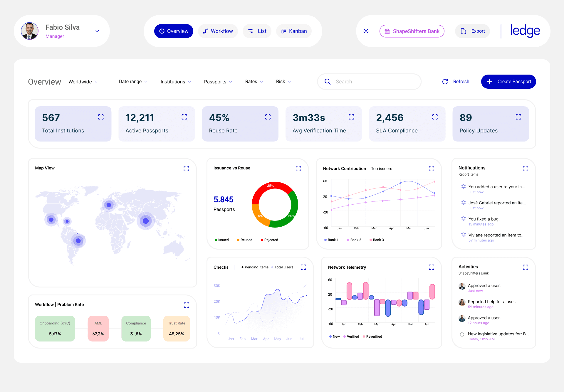Toggle the Verified series in Telemetry legend
Viewport: 564px width, 392px height.
351,337
